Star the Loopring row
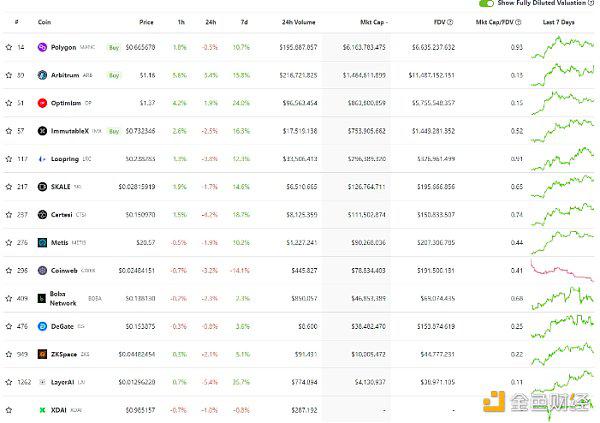 tap(9, 159)
